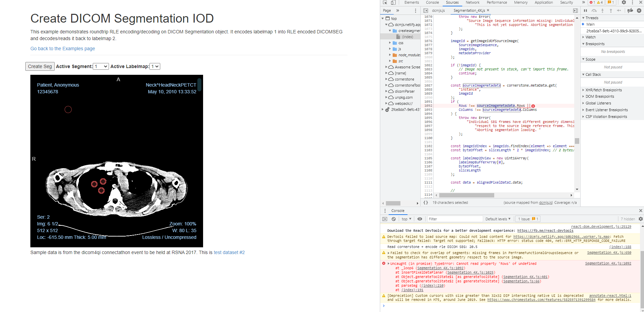Hide the debugger sidebar pane icon
This screenshot has height=312, width=644.
(x=576, y=11)
